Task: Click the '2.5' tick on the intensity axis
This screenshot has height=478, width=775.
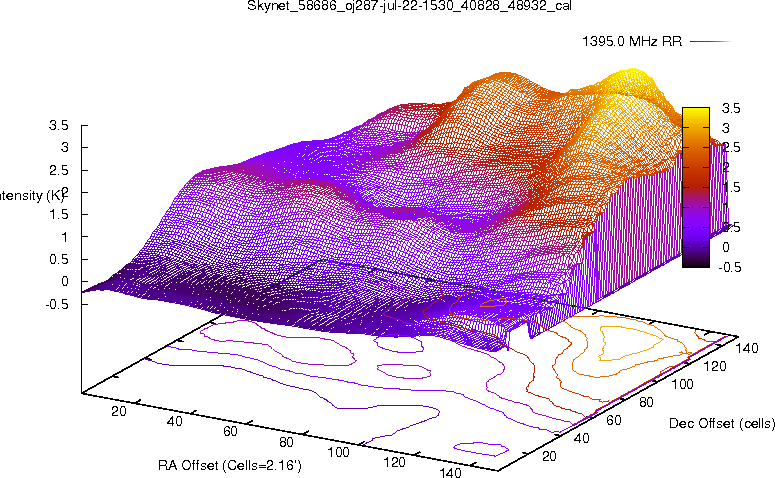Action: (x=58, y=170)
